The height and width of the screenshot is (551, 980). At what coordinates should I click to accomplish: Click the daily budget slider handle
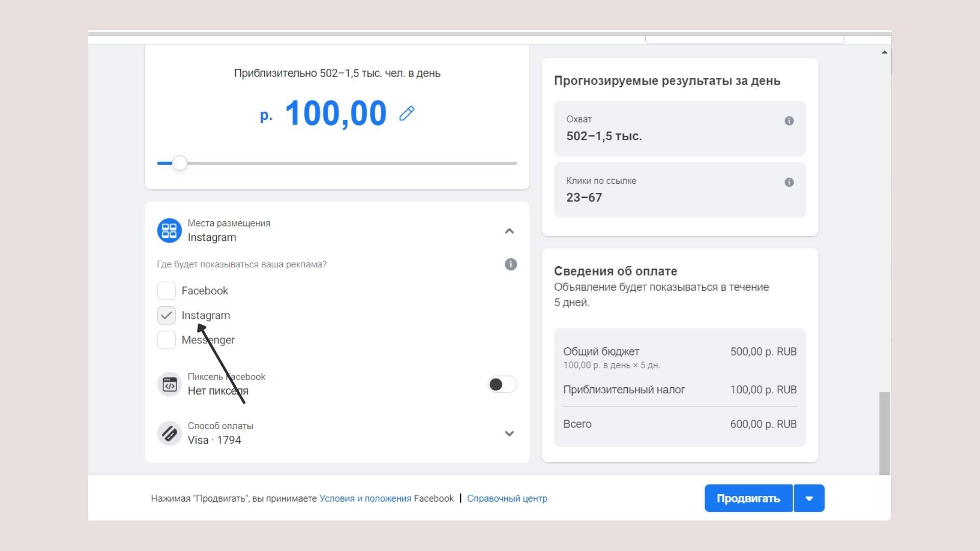(x=180, y=163)
